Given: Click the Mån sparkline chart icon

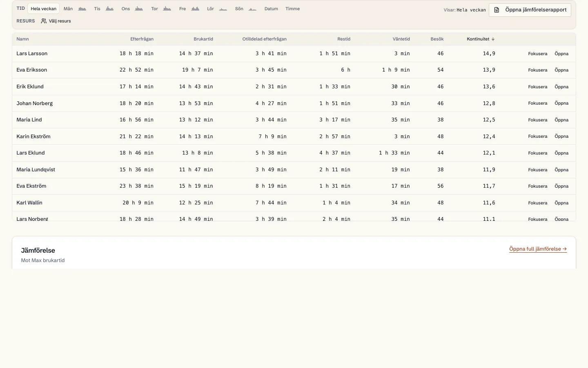Looking at the screenshot, I should [x=82, y=9].
